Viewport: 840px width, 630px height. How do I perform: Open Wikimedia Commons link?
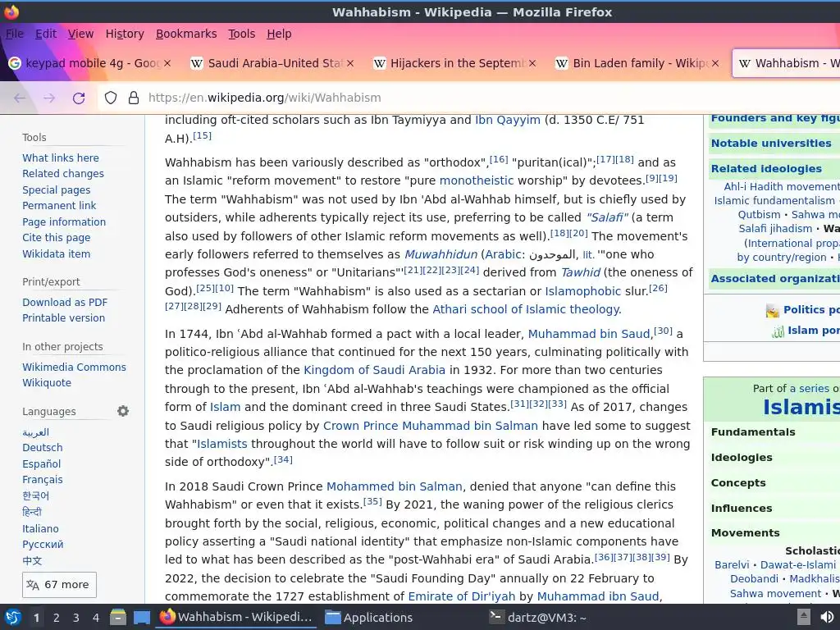74,367
